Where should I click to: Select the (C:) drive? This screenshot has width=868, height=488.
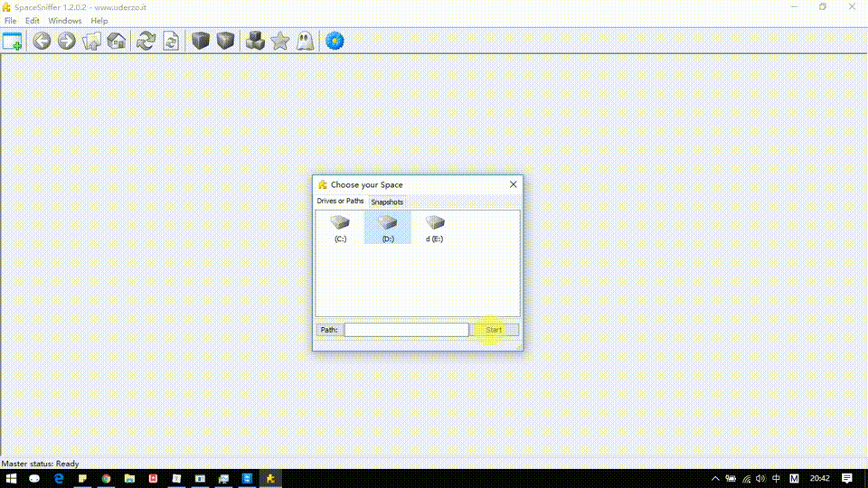tap(340, 228)
